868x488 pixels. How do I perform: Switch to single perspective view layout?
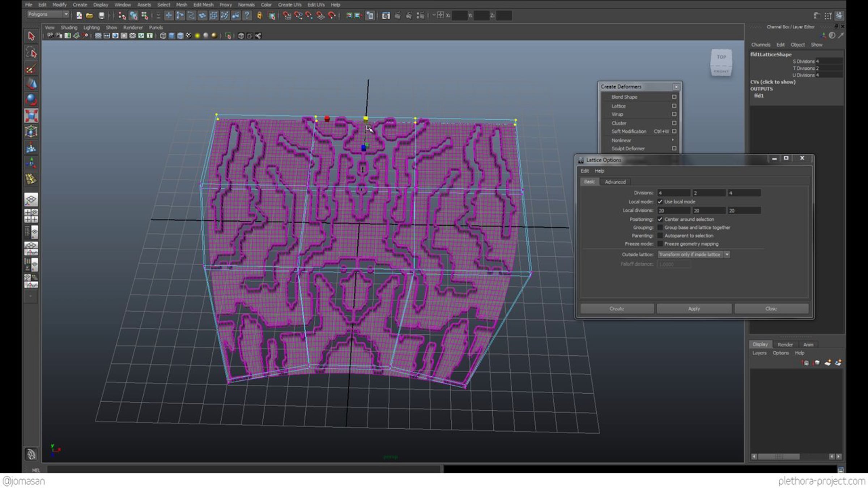tap(31, 199)
